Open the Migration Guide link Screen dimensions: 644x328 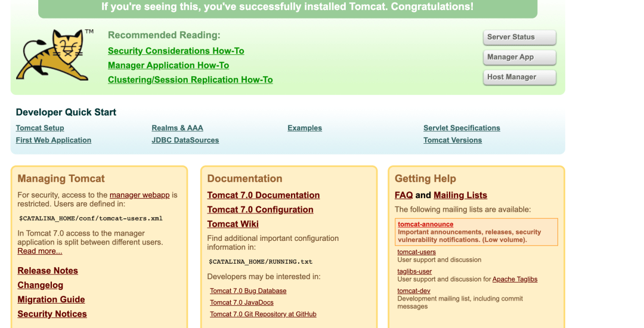coord(51,299)
